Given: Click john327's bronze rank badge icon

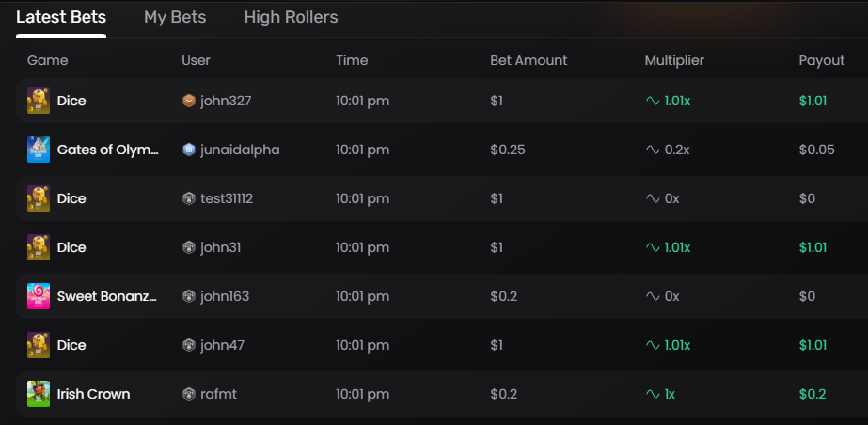Looking at the screenshot, I should click(189, 101).
